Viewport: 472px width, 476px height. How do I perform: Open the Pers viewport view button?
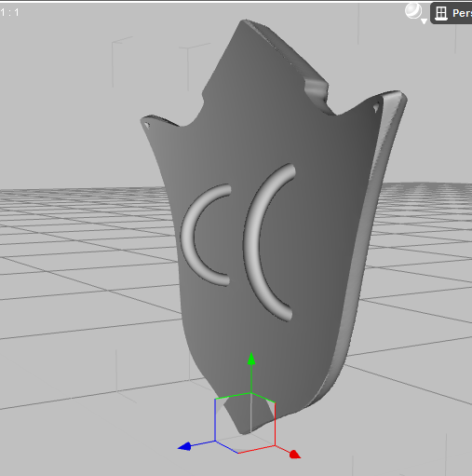(452, 13)
